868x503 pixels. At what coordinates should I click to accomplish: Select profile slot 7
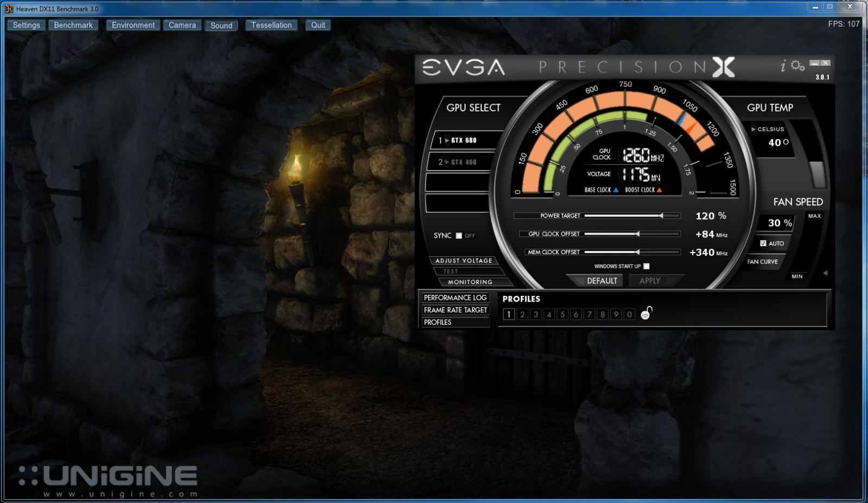pos(589,314)
